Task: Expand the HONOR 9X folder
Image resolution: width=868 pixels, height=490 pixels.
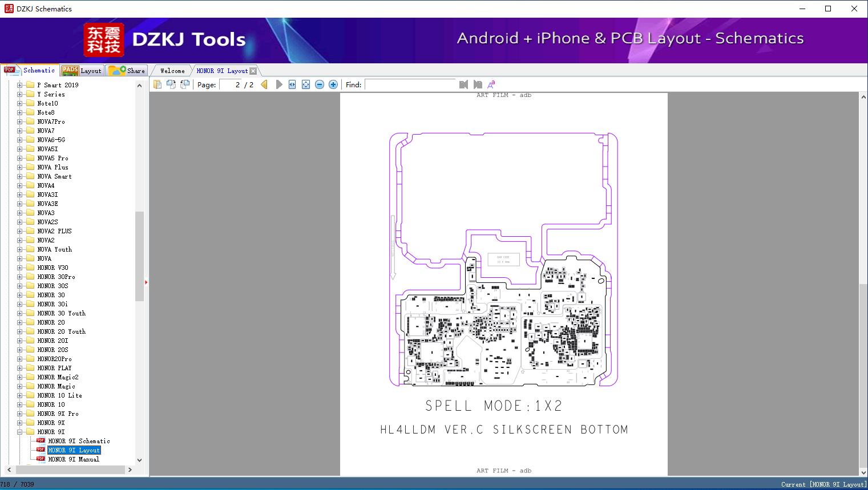Action: 19,423
